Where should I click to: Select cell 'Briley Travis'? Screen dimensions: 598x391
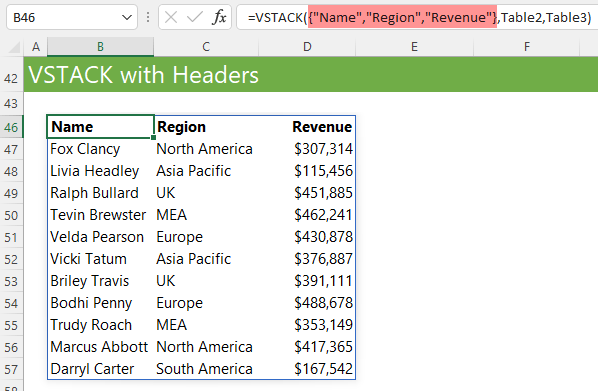tap(100, 281)
